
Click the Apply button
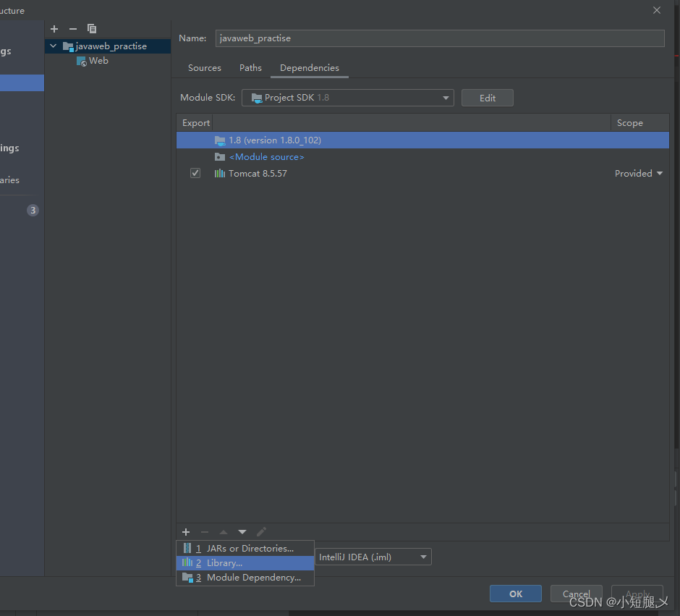coord(637,594)
